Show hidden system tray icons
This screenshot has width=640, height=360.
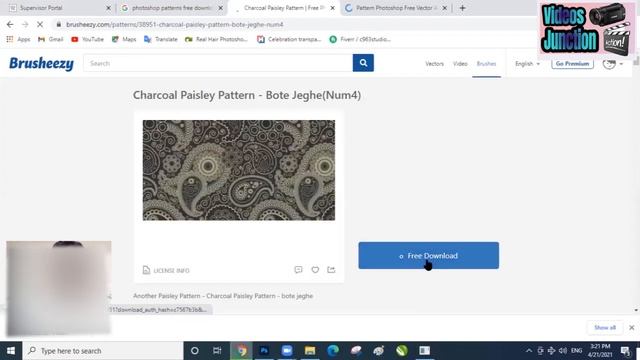(x=529, y=351)
